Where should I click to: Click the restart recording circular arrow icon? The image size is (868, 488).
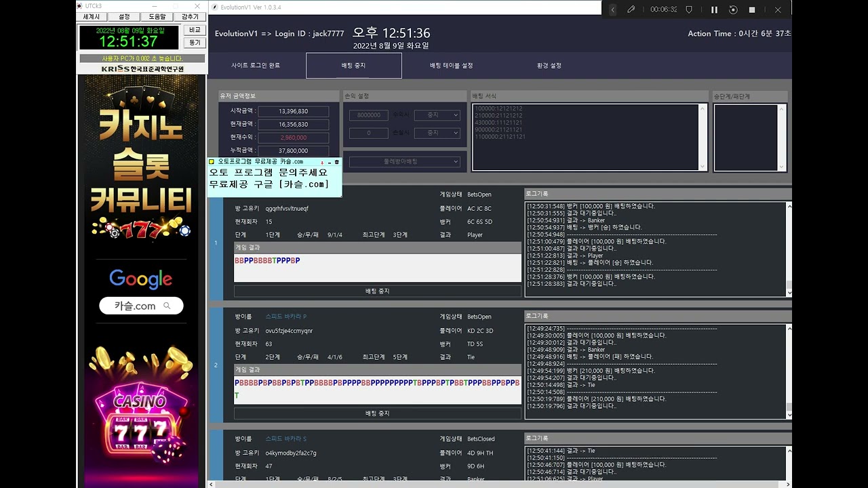(733, 9)
